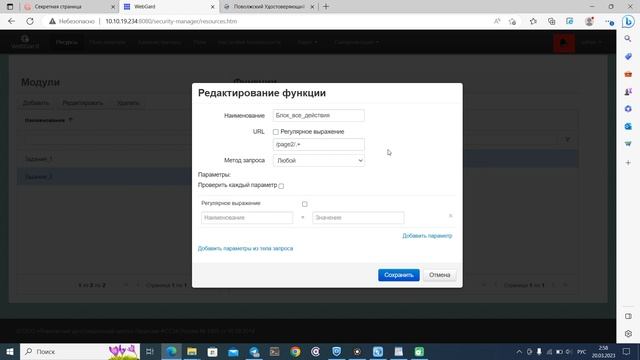Viewport: 640px width, 360px height.
Task: Select the Задание 2 module row
Action: 104,177
